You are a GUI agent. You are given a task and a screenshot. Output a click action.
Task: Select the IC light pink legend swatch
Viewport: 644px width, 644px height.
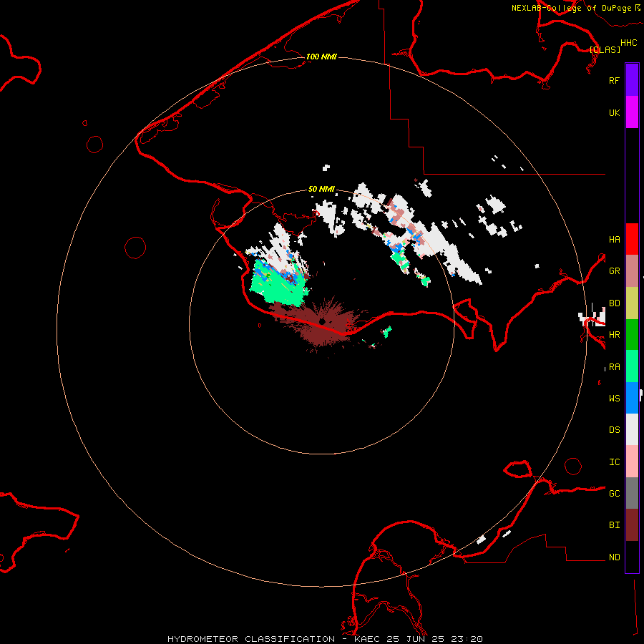point(632,462)
